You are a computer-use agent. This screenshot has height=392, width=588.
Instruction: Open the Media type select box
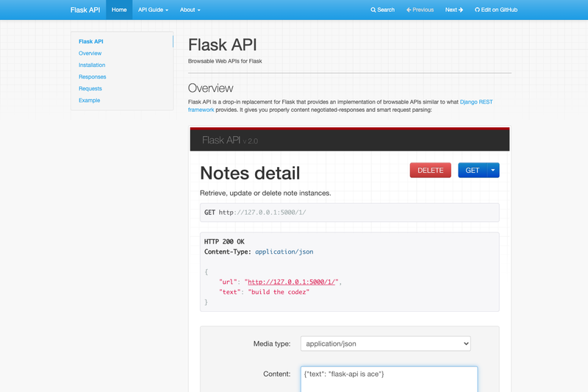pos(385,343)
